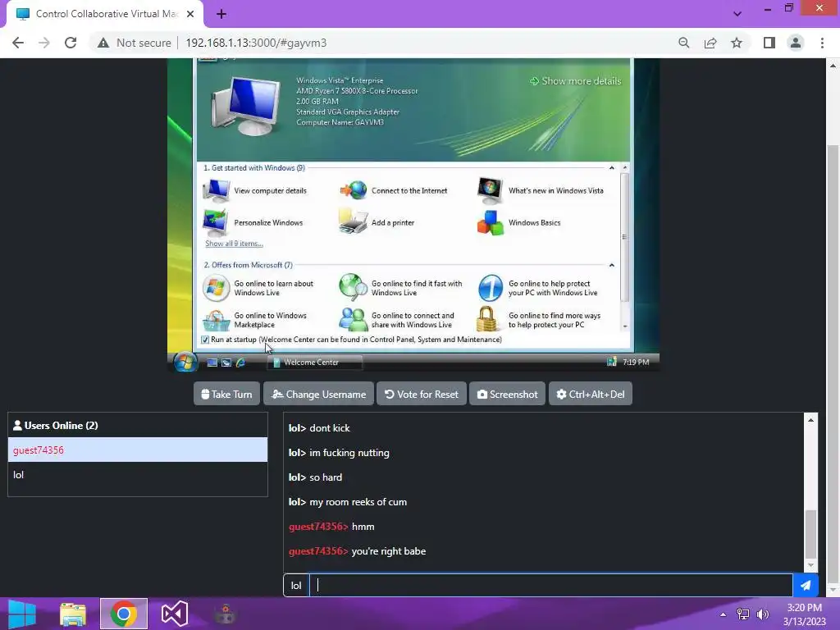This screenshot has height=630, width=840.
Task: Click Welcome Center scrollbar down arrow
Action: (x=624, y=326)
